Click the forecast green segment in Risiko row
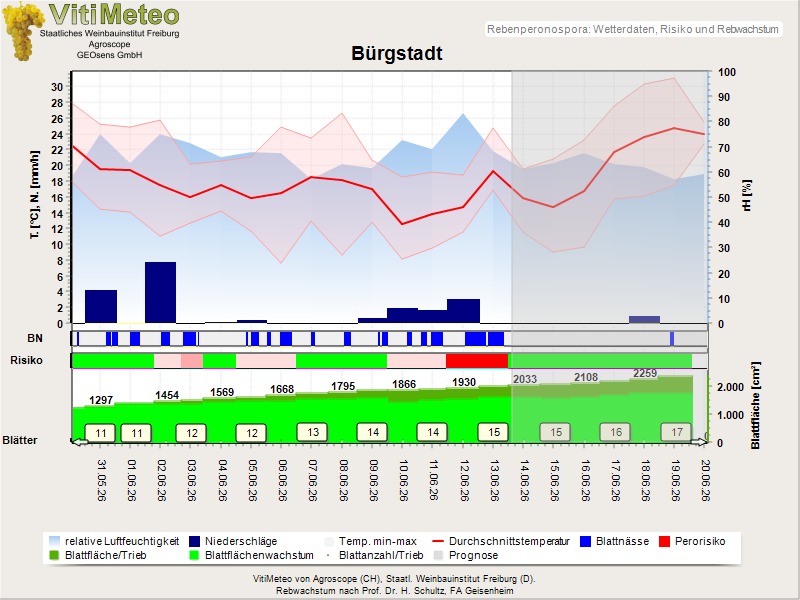The height and width of the screenshot is (600, 800). (x=602, y=361)
